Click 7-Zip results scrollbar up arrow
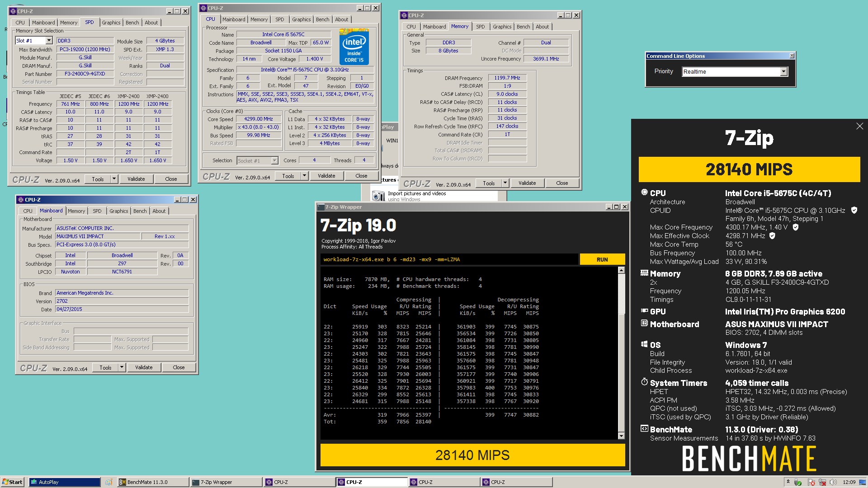 (621, 270)
